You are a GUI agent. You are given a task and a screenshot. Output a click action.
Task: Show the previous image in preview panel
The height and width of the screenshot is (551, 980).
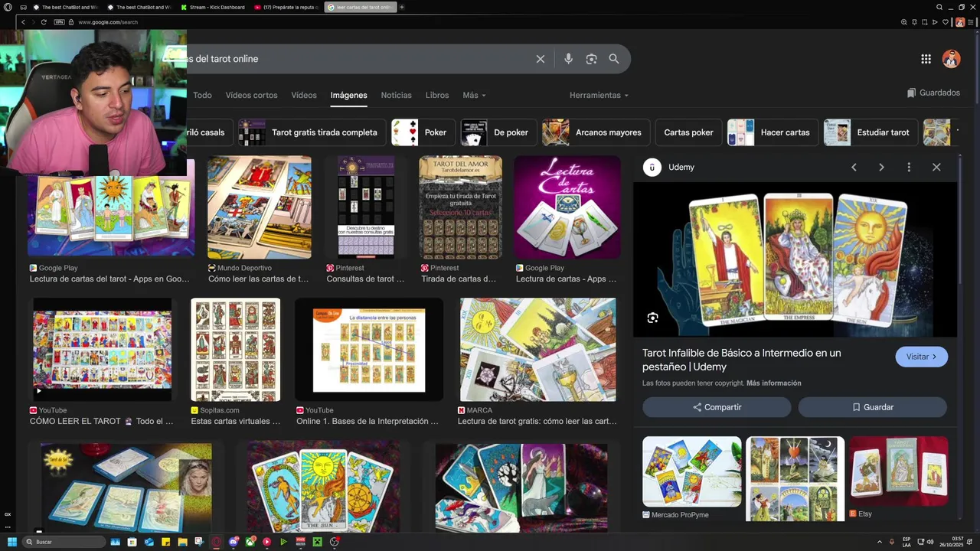[854, 167]
